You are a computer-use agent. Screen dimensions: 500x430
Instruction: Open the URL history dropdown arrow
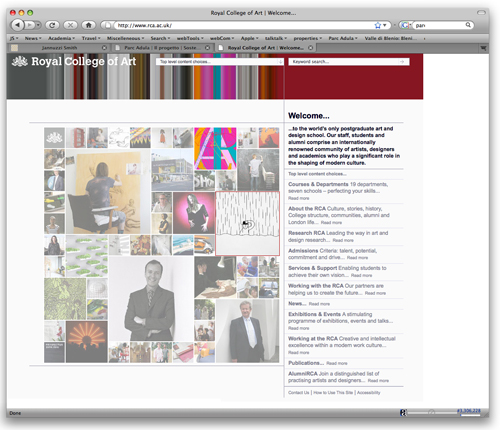[x=384, y=25]
